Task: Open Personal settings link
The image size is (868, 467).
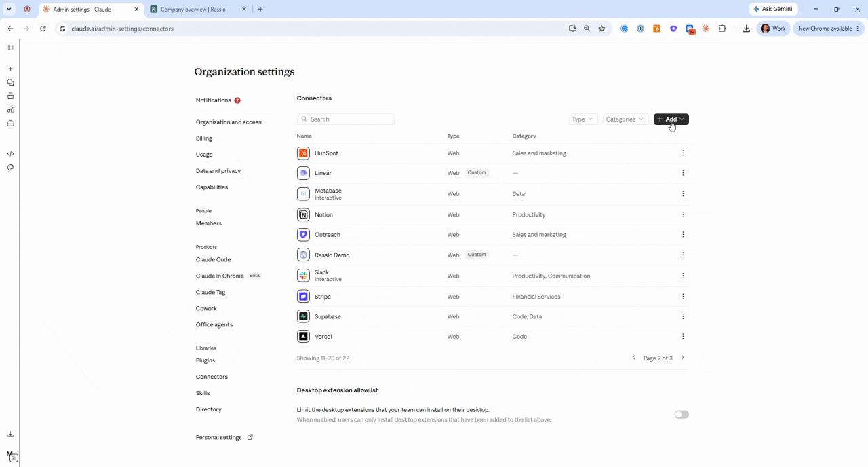Action: (x=224, y=438)
